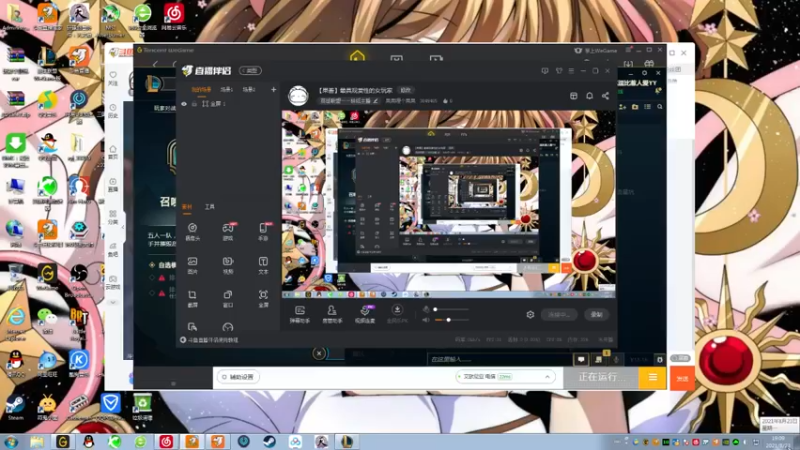The height and width of the screenshot is (450, 800).
Task: Adjust the speaker volume slider
Action: pyautogui.click(x=452, y=320)
